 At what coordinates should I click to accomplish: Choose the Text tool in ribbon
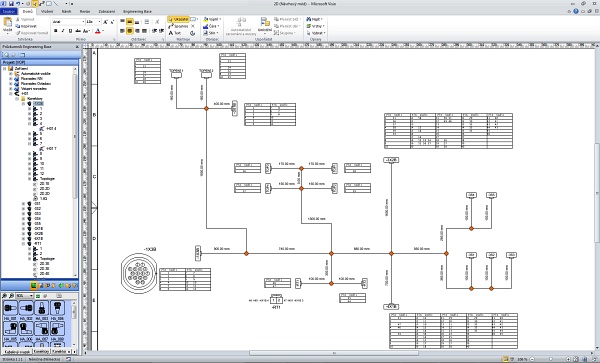(175, 33)
